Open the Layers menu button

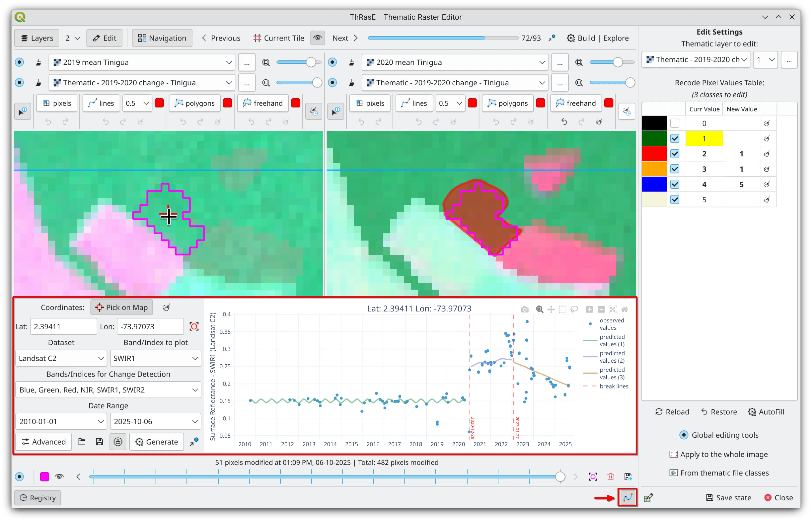pos(37,38)
